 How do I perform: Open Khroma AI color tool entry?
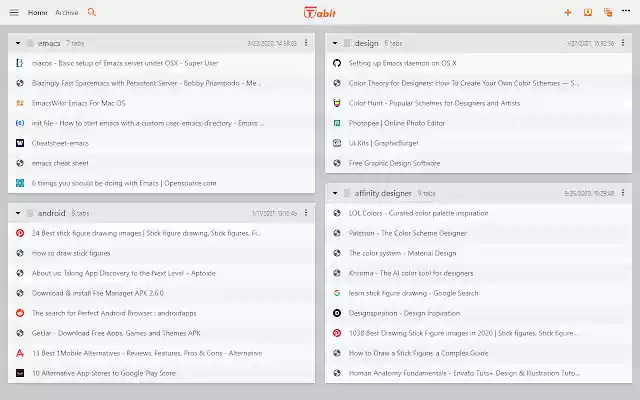pos(411,273)
